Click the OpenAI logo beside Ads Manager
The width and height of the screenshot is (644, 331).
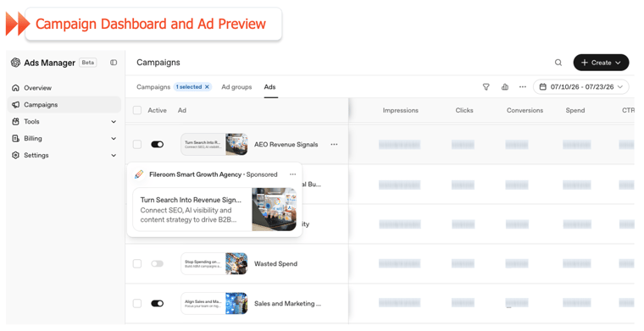coord(15,63)
